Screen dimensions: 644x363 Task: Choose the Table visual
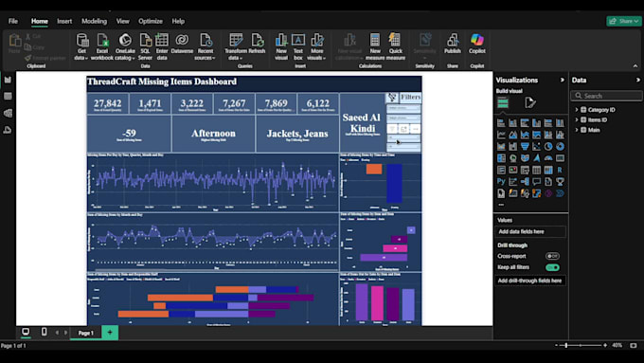(536, 170)
